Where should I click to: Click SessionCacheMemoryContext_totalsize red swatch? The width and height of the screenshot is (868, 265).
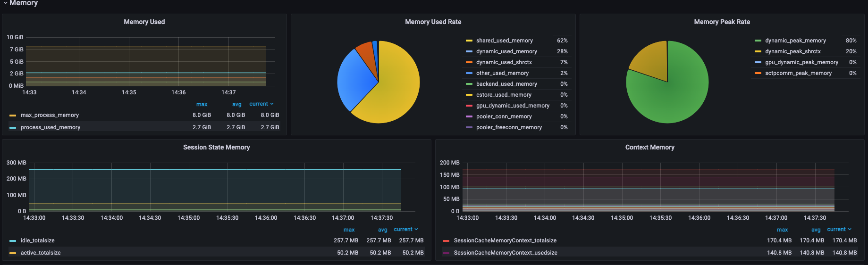pos(446,240)
